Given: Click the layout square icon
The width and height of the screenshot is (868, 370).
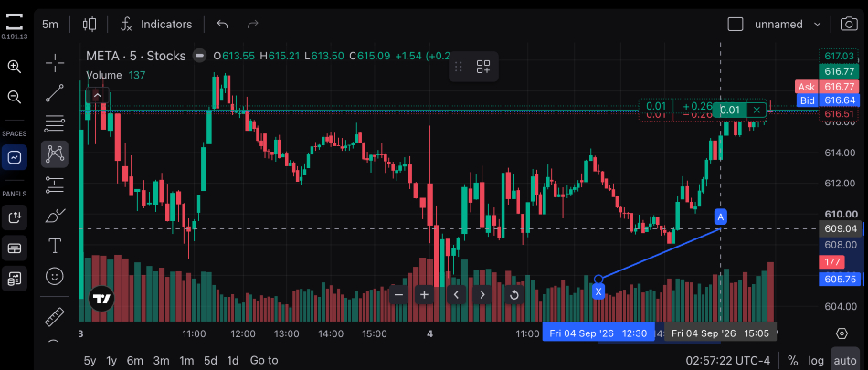Looking at the screenshot, I should coord(736,25).
